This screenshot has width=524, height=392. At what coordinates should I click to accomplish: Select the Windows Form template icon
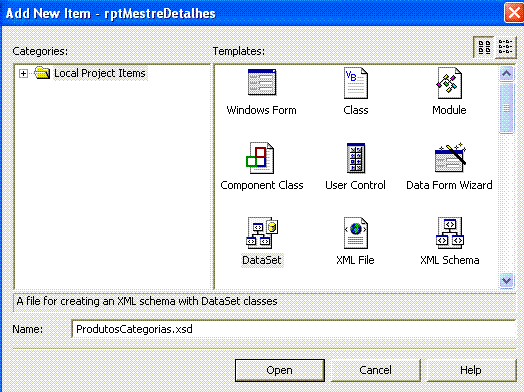pos(262,82)
